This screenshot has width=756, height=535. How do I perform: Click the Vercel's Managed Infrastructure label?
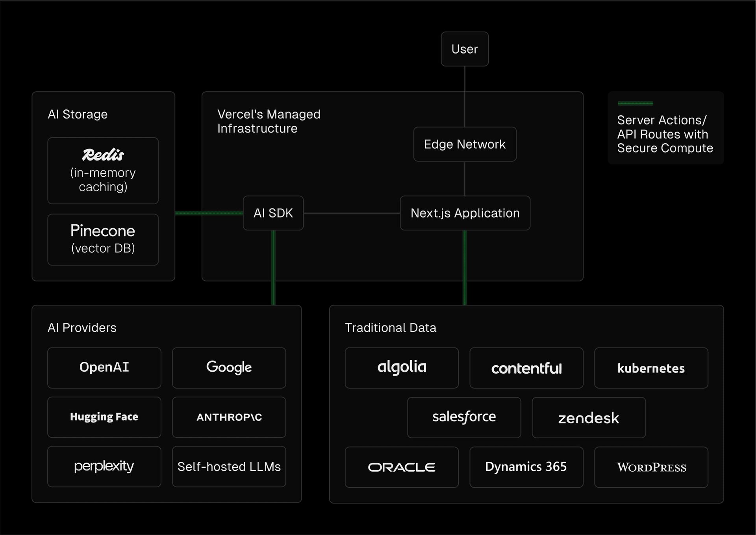269,121
